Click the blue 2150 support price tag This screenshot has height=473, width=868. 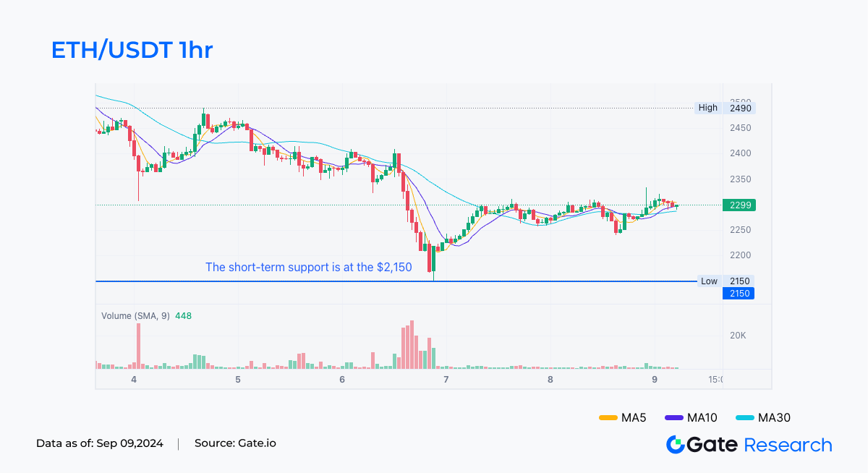pos(738,294)
